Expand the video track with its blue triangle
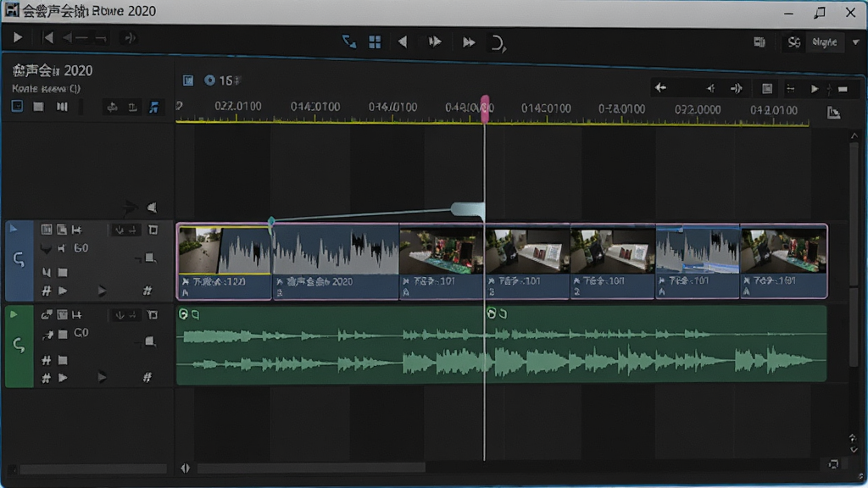The height and width of the screenshot is (488, 868). 14,229
